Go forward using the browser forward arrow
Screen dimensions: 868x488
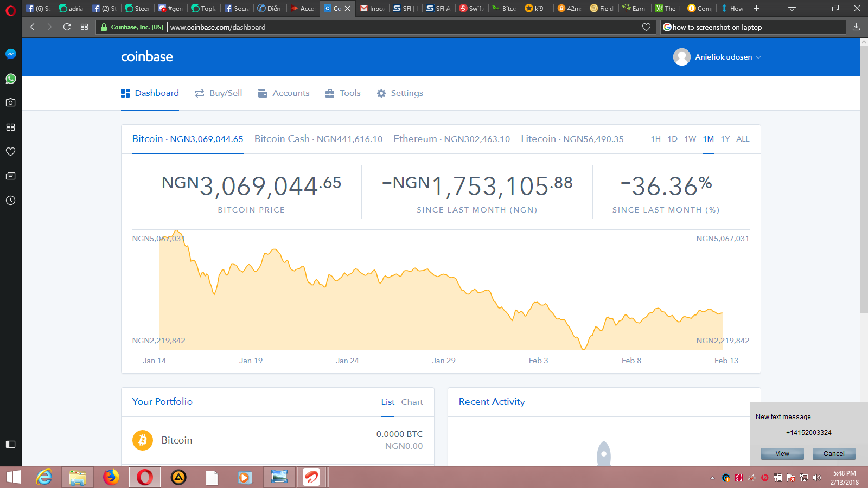tap(49, 27)
